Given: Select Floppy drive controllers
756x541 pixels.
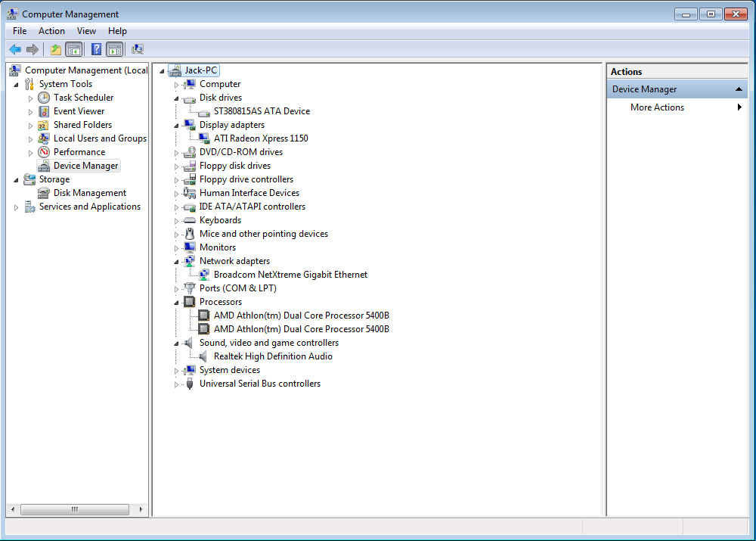Looking at the screenshot, I should (x=246, y=179).
